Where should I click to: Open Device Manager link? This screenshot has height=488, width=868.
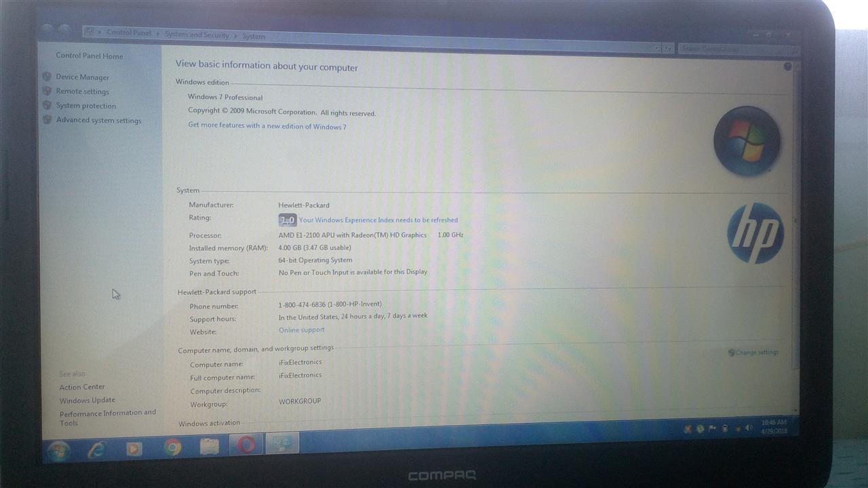[x=82, y=77]
